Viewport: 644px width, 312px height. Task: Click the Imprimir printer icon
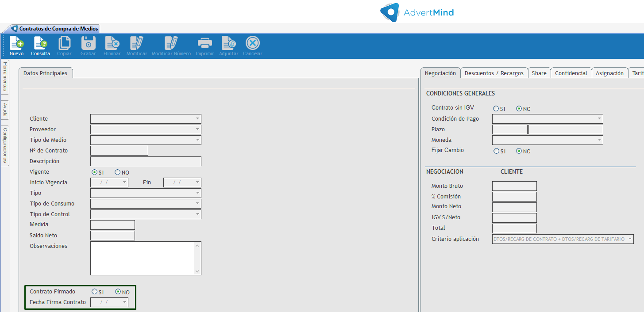tap(204, 43)
